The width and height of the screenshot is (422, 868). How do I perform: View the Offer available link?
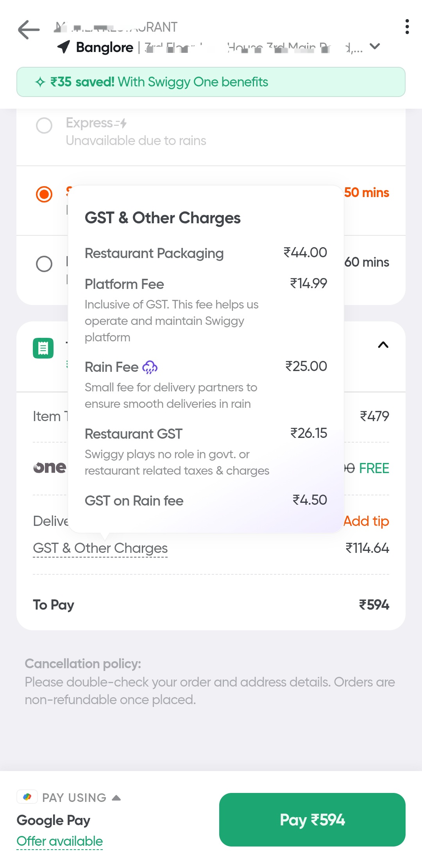tap(60, 841)
